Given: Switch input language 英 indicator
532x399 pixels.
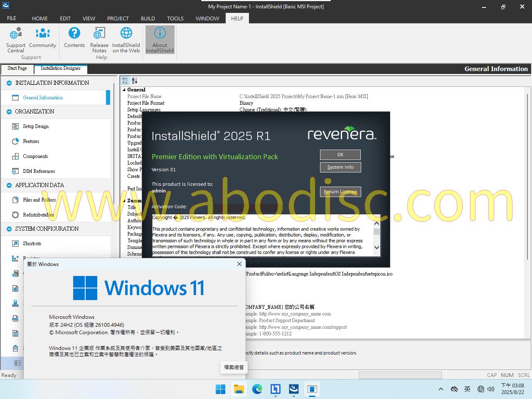Looking at the screenshot, I should [468, 389].
